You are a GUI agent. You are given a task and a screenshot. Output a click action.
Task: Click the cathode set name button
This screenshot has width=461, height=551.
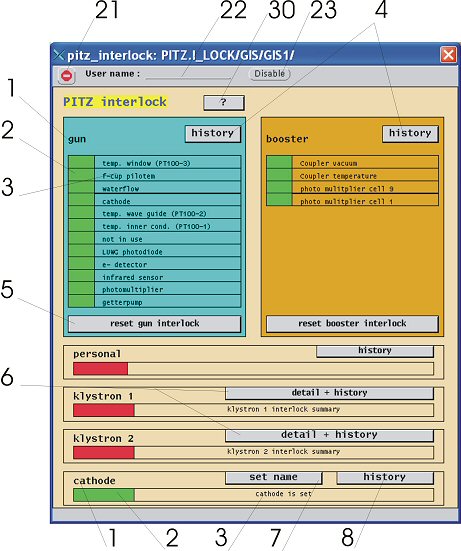click(274, 478)
